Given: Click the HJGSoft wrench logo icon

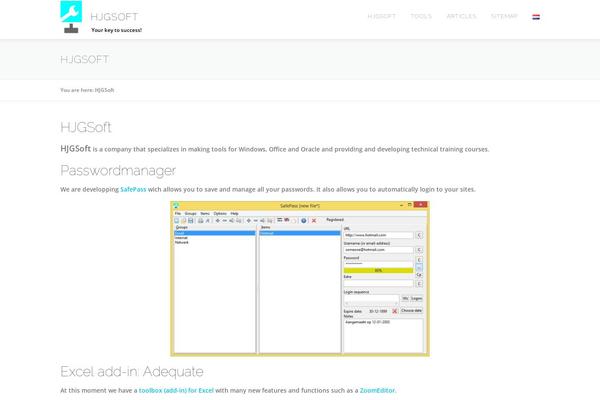Looking at the screenshot, I should tap(71, 17).
